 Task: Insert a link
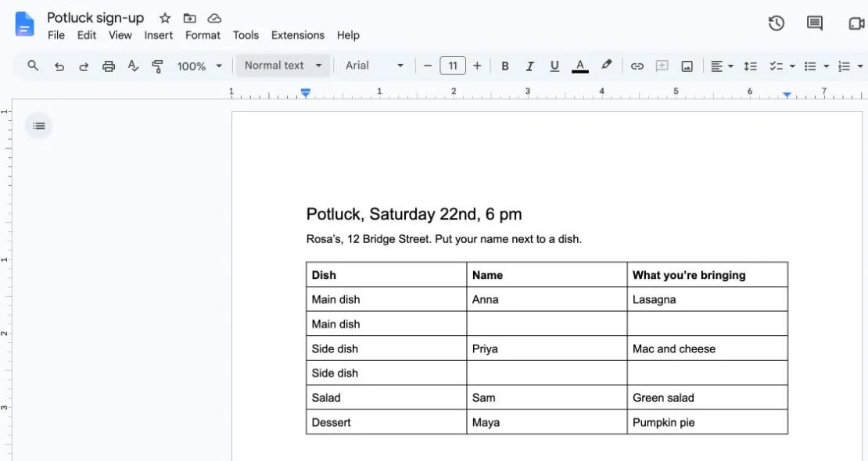coord(637,66)
